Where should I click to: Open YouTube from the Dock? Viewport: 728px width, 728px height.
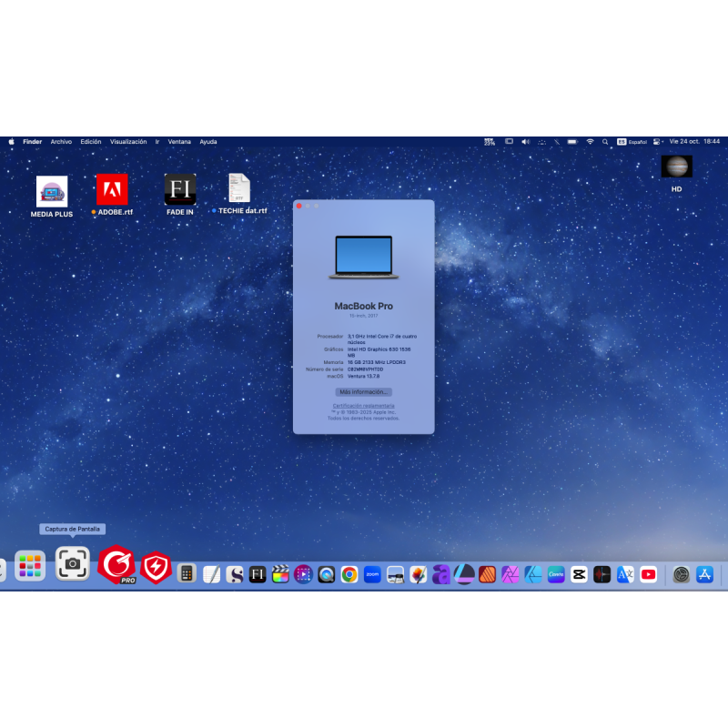(x=648, y=575)
